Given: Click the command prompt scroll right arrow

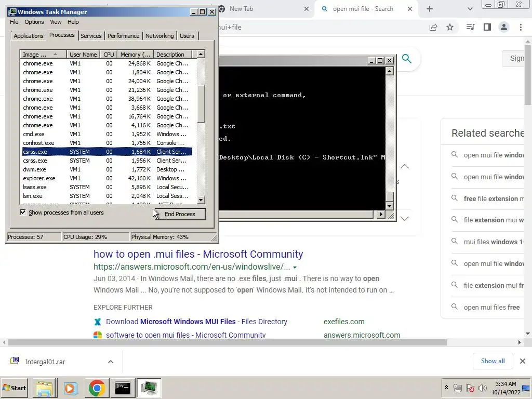Looking at the screenshot, I should [x=381, y=214].
